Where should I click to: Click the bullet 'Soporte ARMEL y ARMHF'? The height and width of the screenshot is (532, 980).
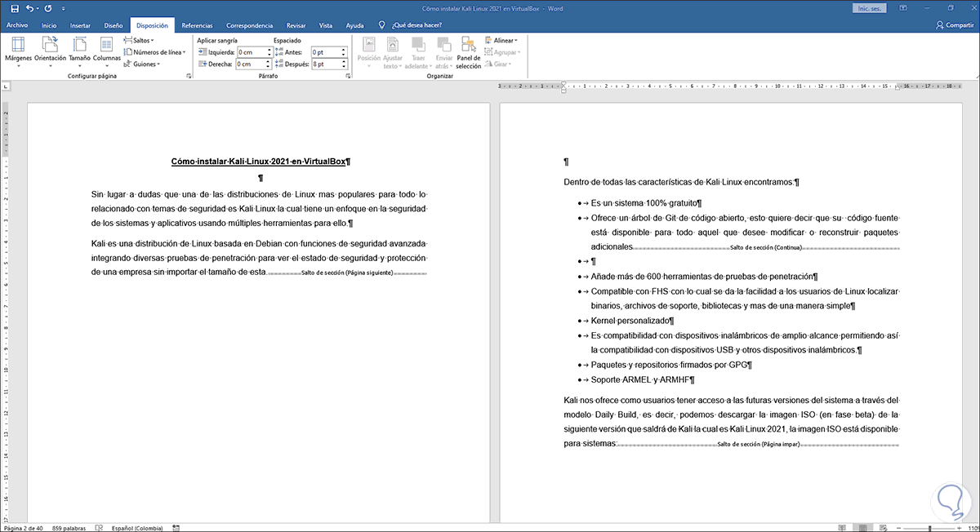click(x=643, y=379)
